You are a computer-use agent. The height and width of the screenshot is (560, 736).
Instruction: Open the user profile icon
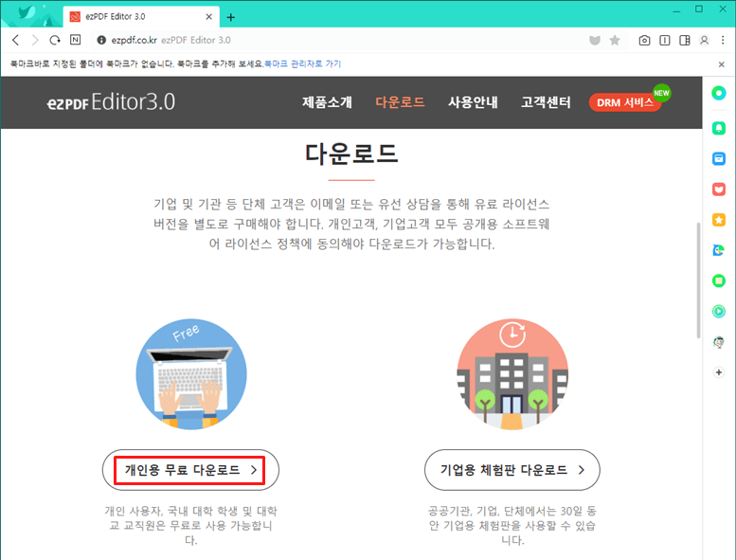point(704,41)
